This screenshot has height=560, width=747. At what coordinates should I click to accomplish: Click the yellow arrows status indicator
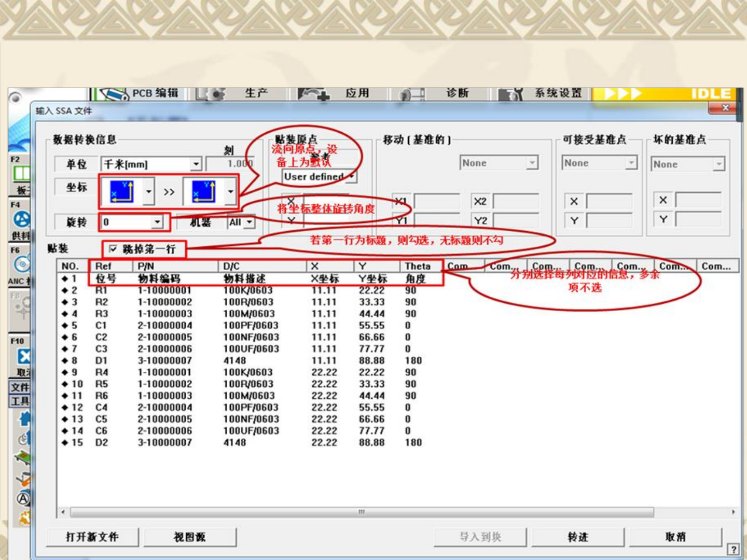[x=622, y=94]
